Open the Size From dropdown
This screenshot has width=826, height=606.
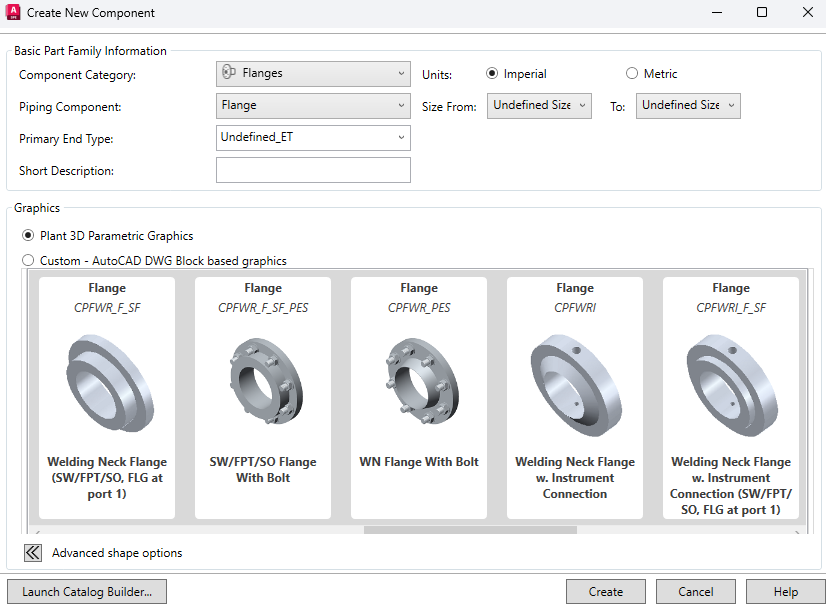click(x=540, y=105)
